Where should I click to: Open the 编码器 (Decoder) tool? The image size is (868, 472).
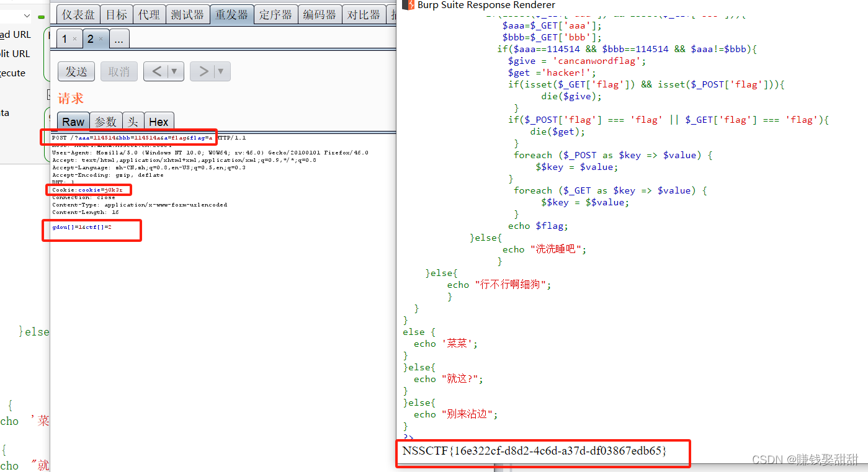(x=320, y=14)
